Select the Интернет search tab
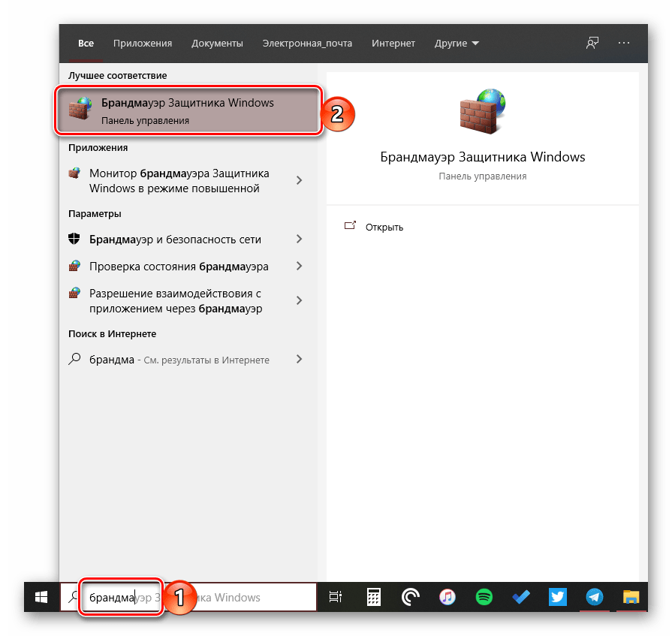This screenshot has height=636, width=672. 393,44
